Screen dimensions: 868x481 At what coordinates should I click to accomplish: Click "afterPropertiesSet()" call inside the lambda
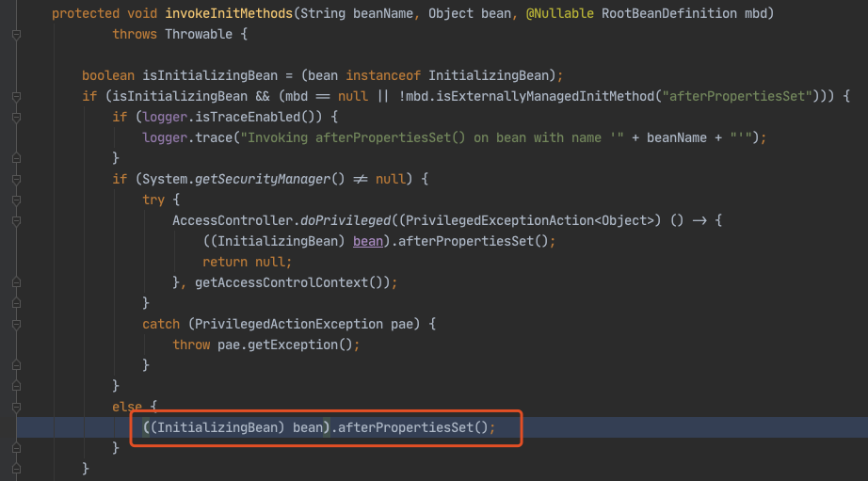click(x=474, y=241)
